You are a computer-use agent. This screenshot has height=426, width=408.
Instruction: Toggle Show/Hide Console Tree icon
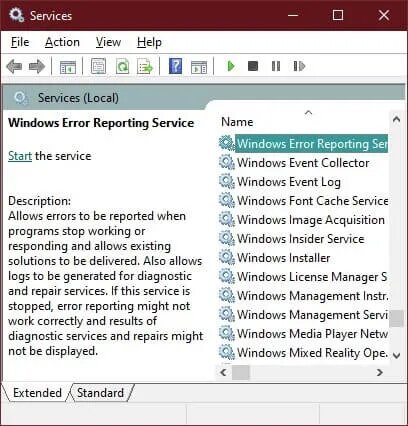68,67
